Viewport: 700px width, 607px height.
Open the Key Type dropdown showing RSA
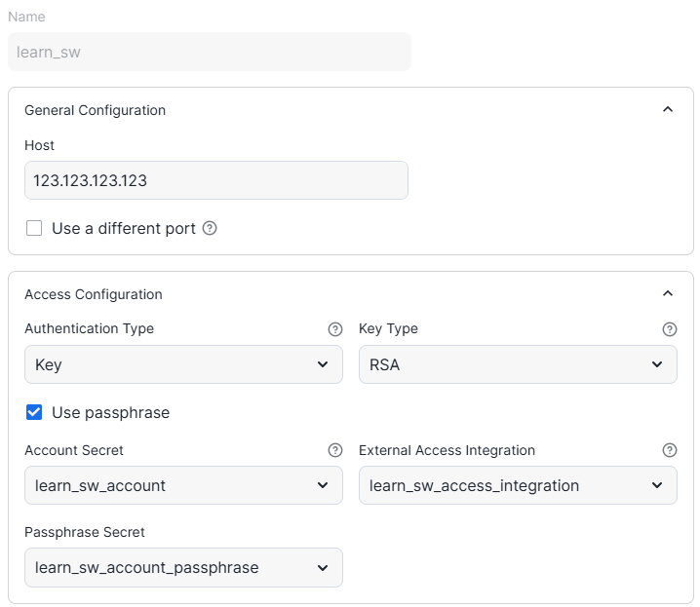coord(518,364)
